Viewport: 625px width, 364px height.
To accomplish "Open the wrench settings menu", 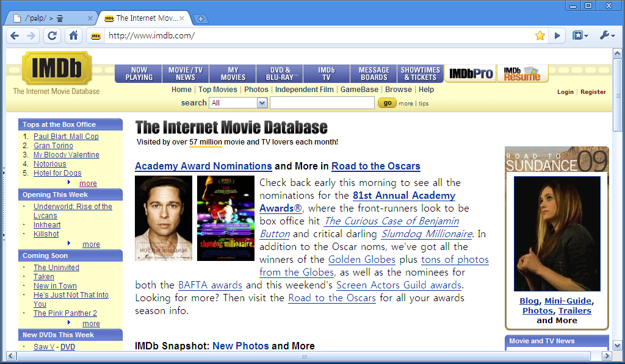I will click(x=607, y=36).
